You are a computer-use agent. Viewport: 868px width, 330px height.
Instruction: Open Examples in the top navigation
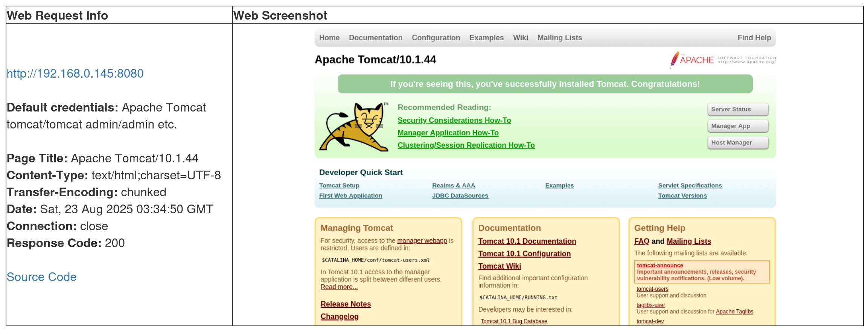coord(486,38)
